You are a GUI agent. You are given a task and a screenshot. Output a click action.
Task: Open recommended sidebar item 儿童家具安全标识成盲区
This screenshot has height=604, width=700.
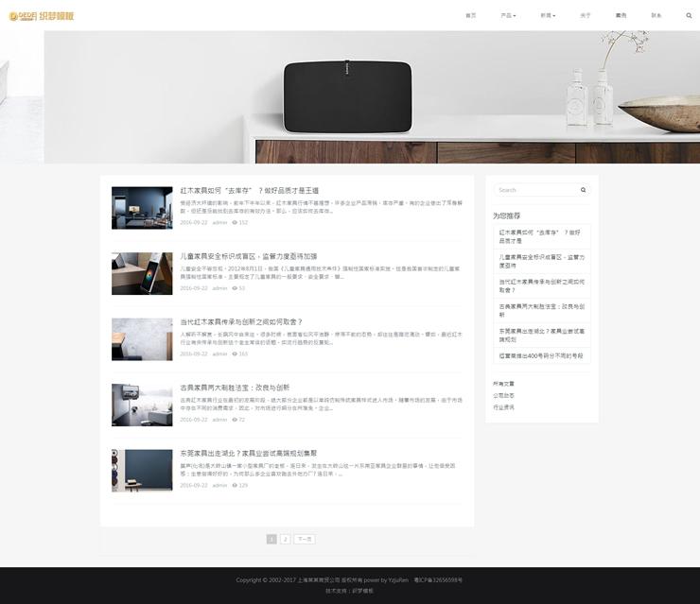(x=541, y=262)
